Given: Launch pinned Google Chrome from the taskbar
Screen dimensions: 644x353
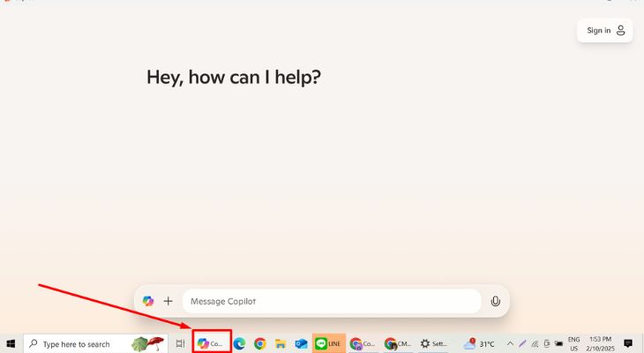Looking at the screenshot, I should (260, 343).
